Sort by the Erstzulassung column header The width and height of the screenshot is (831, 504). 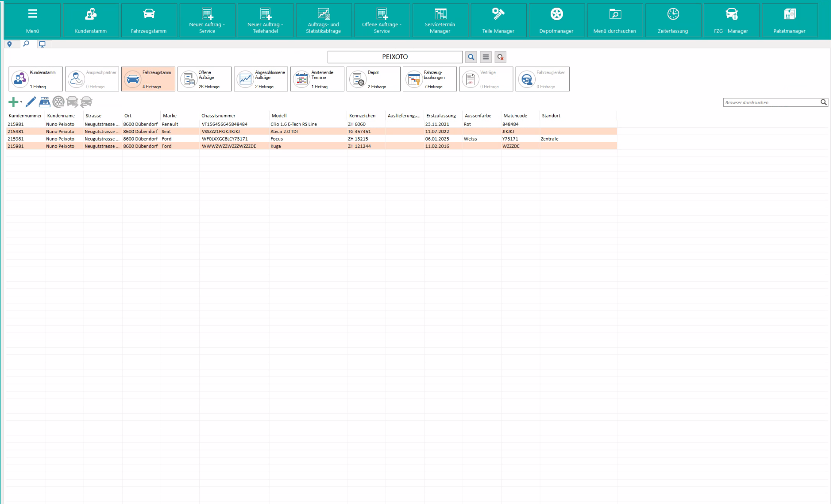click(441, 116)
